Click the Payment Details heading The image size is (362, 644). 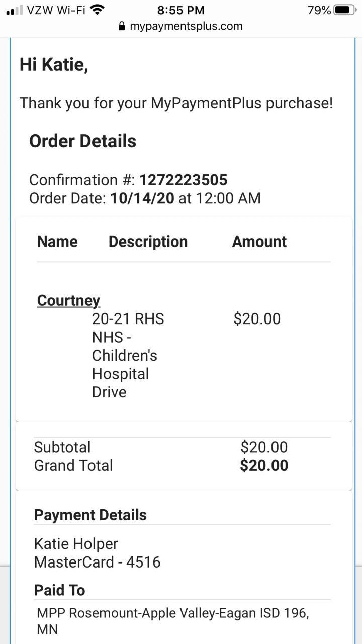(90, 515)
